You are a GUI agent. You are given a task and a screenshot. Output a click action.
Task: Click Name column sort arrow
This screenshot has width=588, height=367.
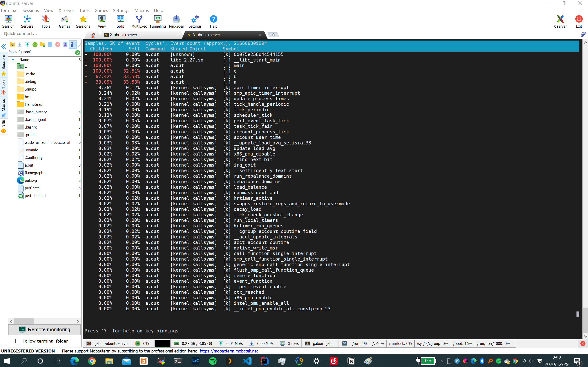[x=13, y=60]
